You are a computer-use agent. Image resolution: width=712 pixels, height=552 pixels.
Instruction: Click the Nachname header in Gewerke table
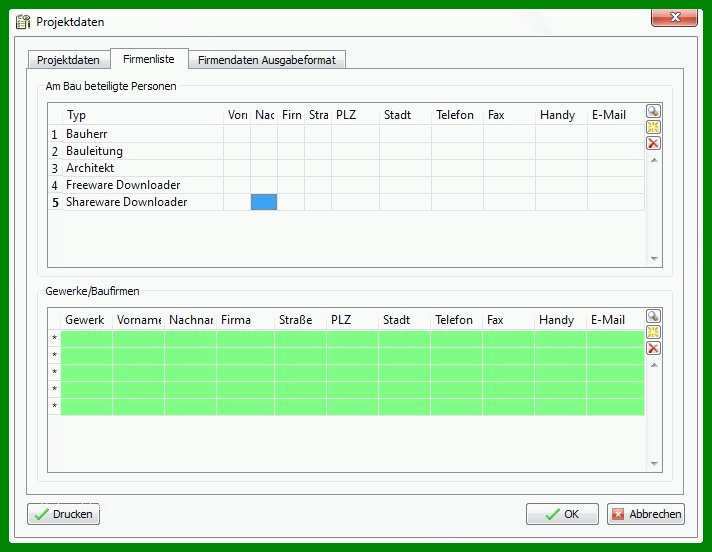[x=191, y=320]
